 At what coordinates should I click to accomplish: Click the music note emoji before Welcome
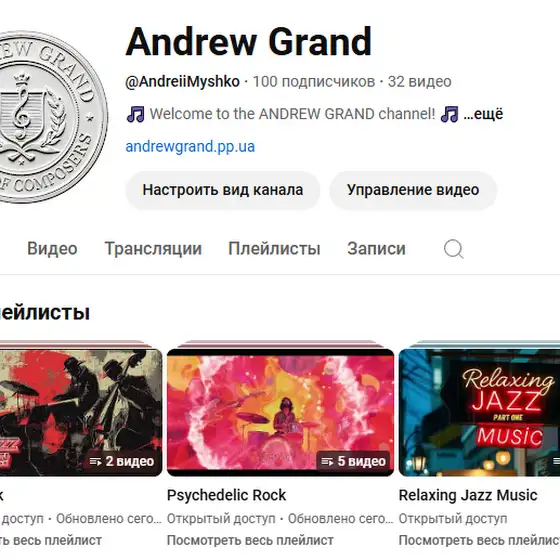[136, 114]
